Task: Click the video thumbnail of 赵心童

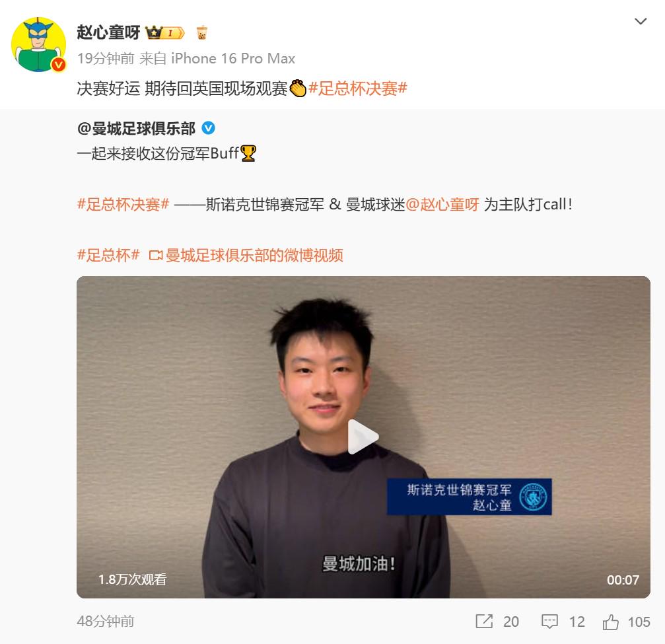Action: (363, 437)
